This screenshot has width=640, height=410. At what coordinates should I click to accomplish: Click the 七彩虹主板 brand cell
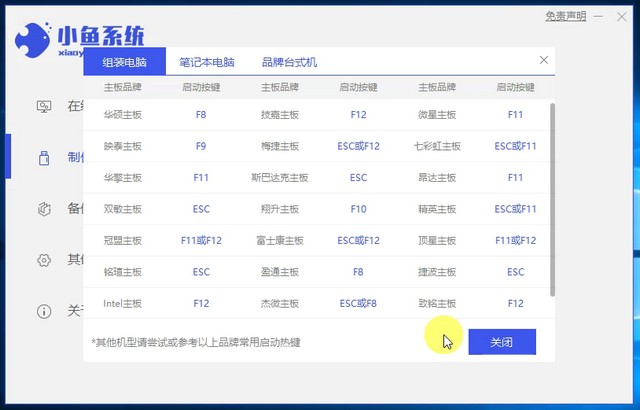(x=437, y=146)
